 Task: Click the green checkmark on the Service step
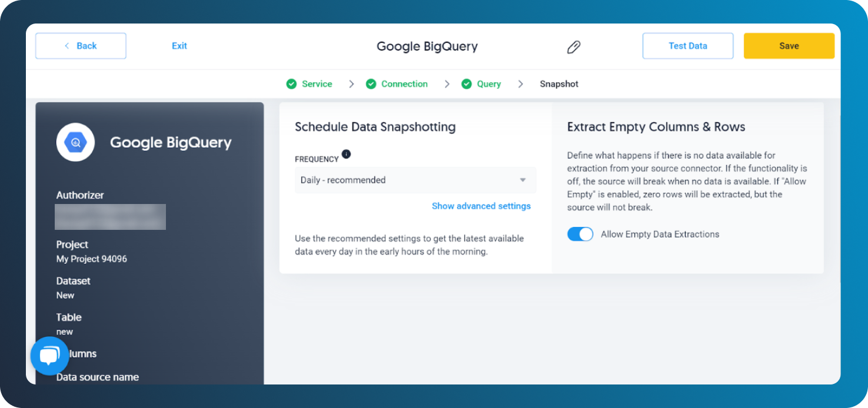point(291,83)
